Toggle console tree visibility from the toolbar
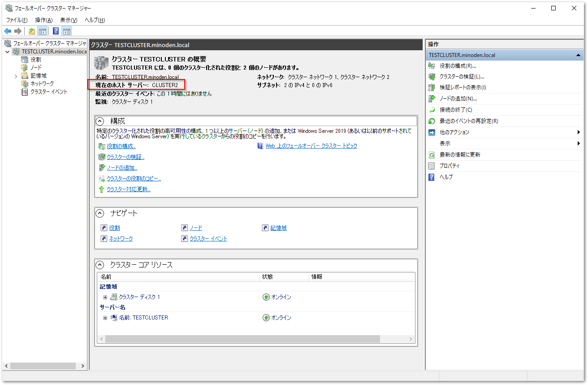This screenshot has height=385, width=588. click(x=42, y=31)
